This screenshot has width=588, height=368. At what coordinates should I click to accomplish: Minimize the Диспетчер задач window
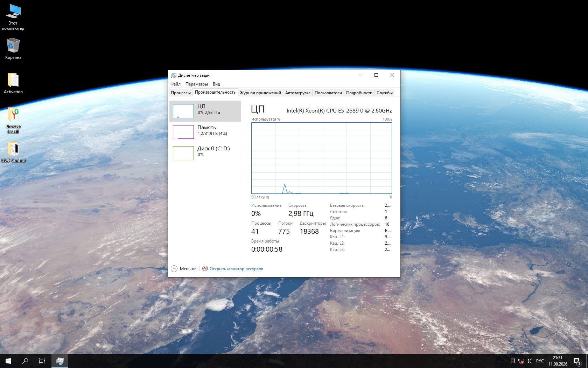(x=360, y=75)
